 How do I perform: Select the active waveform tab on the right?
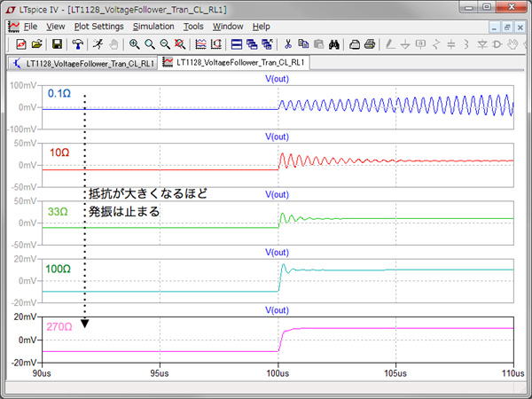235,63
